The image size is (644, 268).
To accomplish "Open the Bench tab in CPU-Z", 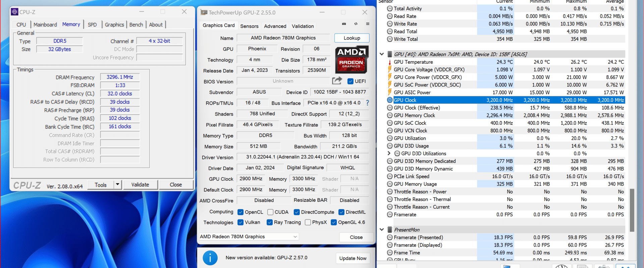I will click(136, 24).
